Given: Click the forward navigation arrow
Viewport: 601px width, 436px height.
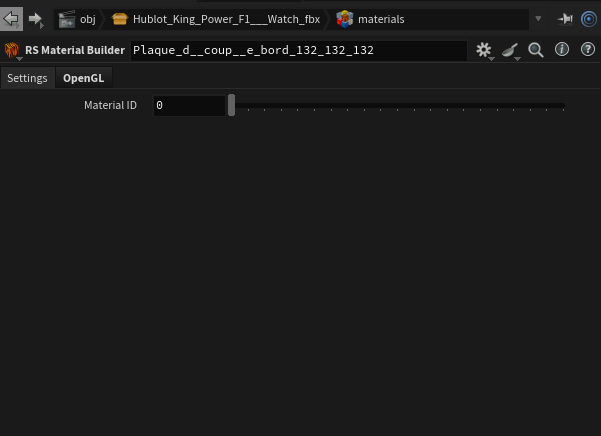Looking at the screenshot, I should (x=36, y=19).
